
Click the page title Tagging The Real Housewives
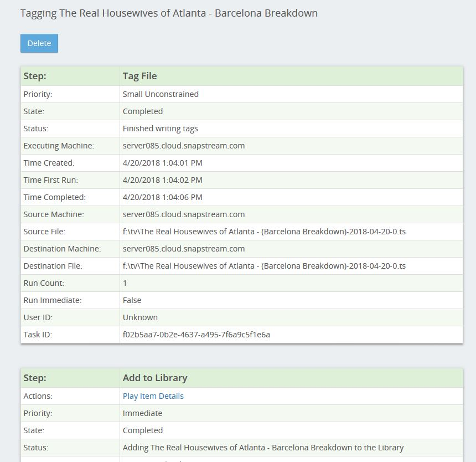(169, 13)
